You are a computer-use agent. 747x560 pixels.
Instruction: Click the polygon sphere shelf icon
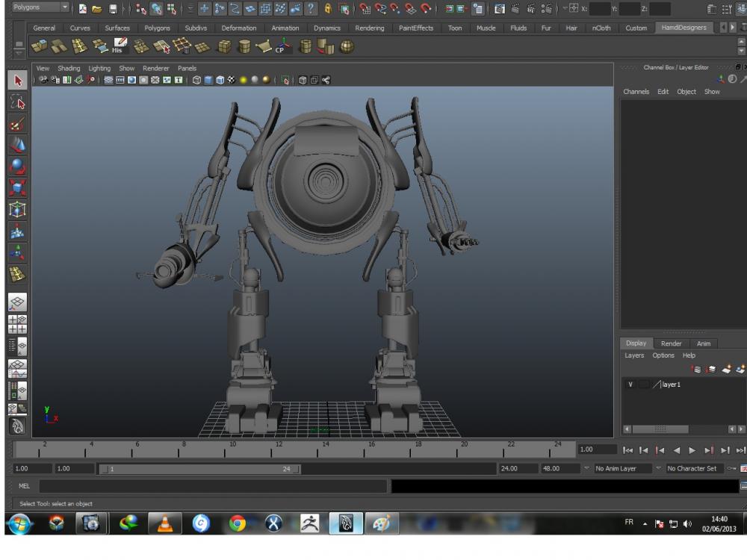pos(347,47)
